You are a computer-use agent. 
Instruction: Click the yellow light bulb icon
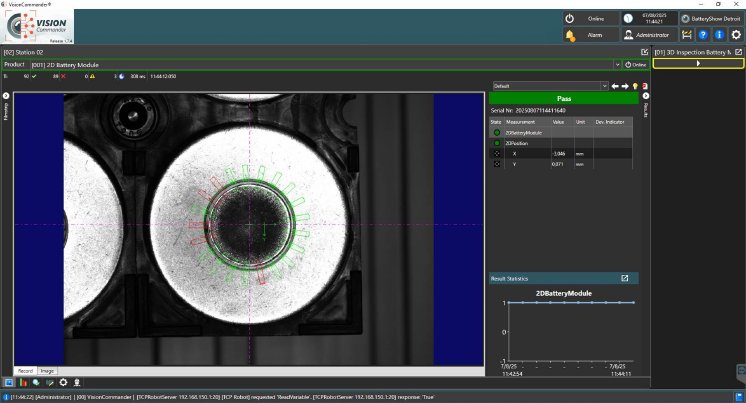click(636, 86)
